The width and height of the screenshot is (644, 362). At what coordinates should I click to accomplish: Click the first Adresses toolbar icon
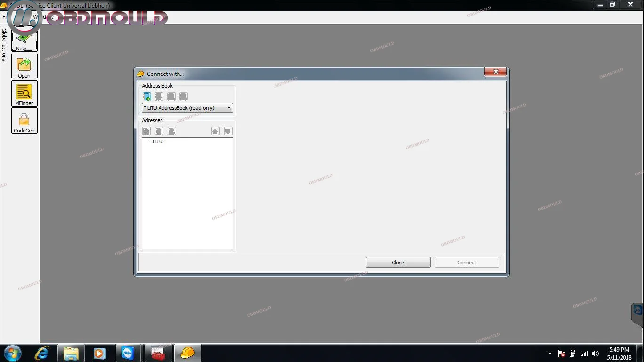tap(146, 131)
